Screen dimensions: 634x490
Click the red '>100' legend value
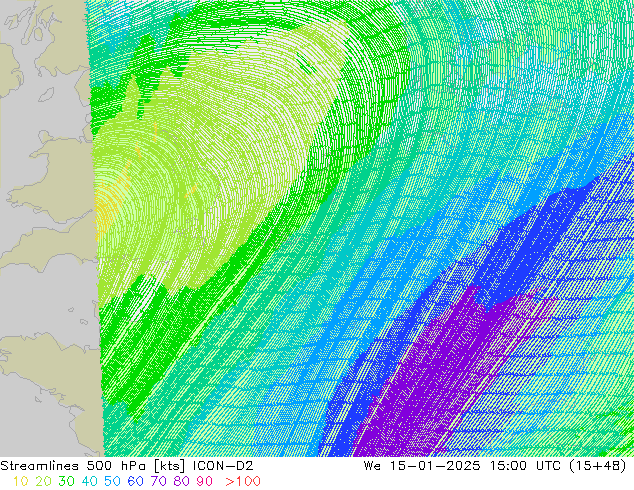coord(243,481)
